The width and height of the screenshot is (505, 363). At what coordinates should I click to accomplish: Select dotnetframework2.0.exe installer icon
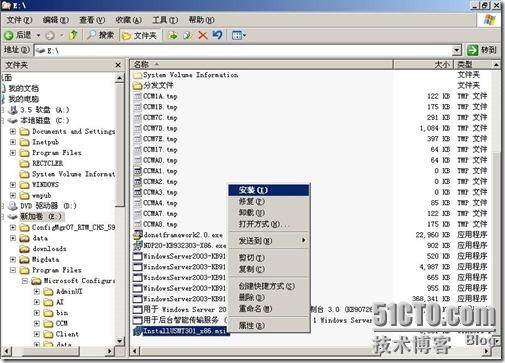click(x=137, y=235)
